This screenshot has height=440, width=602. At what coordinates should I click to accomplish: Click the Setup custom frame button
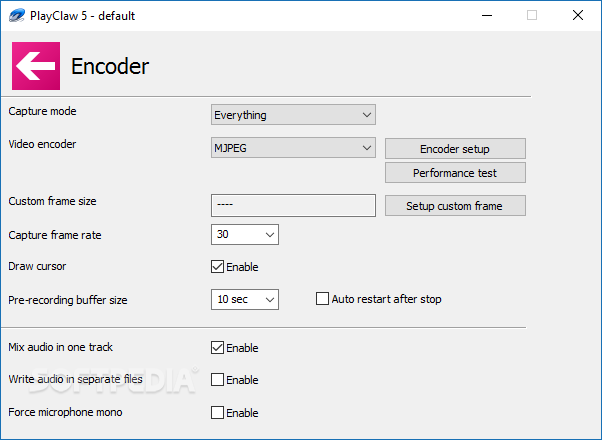[x=455, y=206]
